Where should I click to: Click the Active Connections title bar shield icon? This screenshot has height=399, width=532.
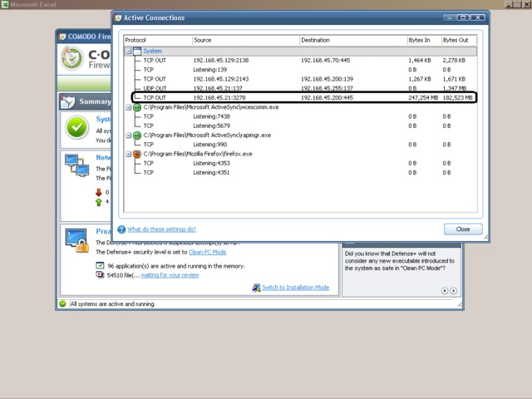118,17
